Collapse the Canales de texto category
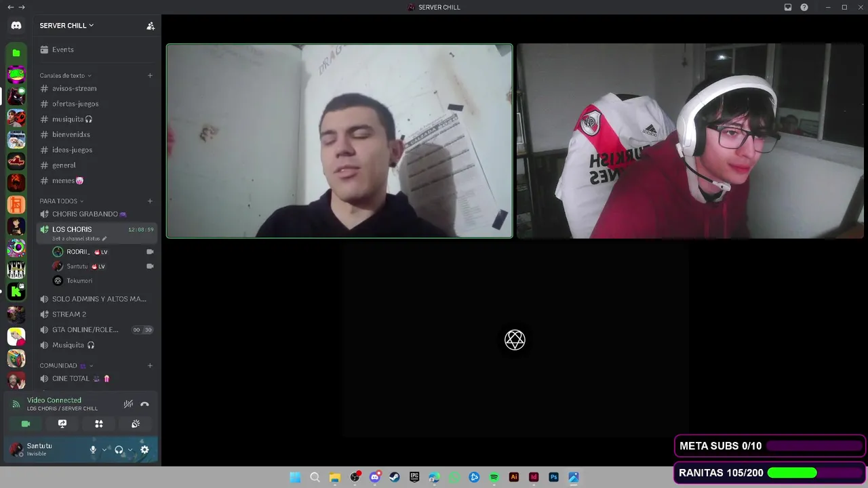This screenshot has height=488, width=868. click(65, 75)
